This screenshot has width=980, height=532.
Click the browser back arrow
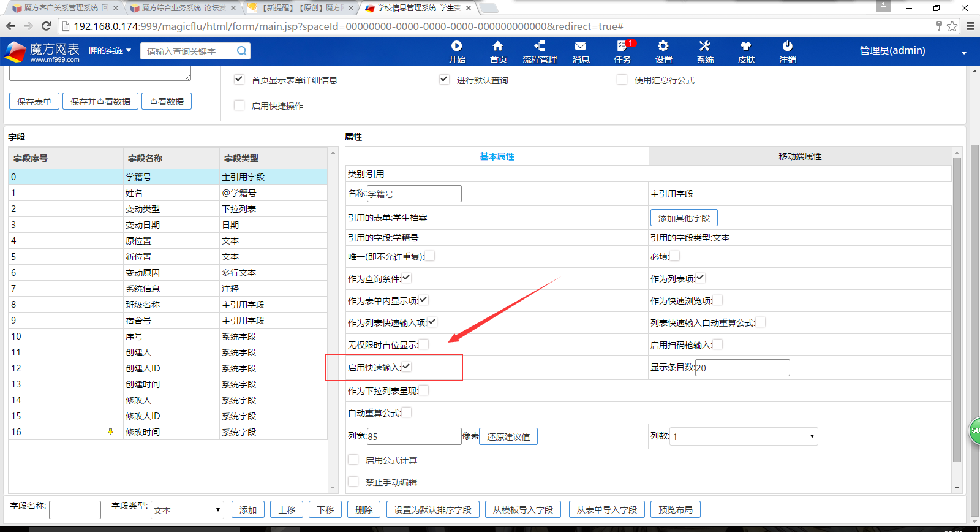[10, 26]
